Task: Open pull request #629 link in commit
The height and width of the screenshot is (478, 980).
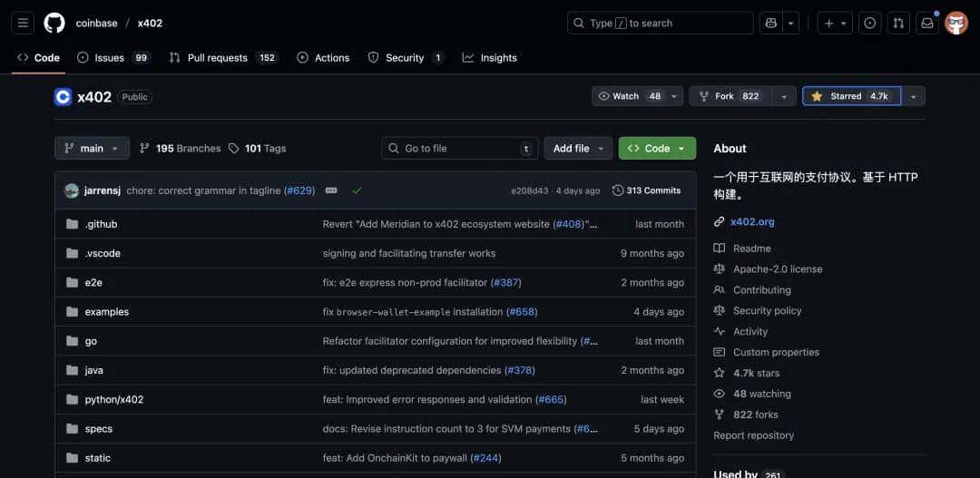Action: pyautogui.click(x=299, y=190)
